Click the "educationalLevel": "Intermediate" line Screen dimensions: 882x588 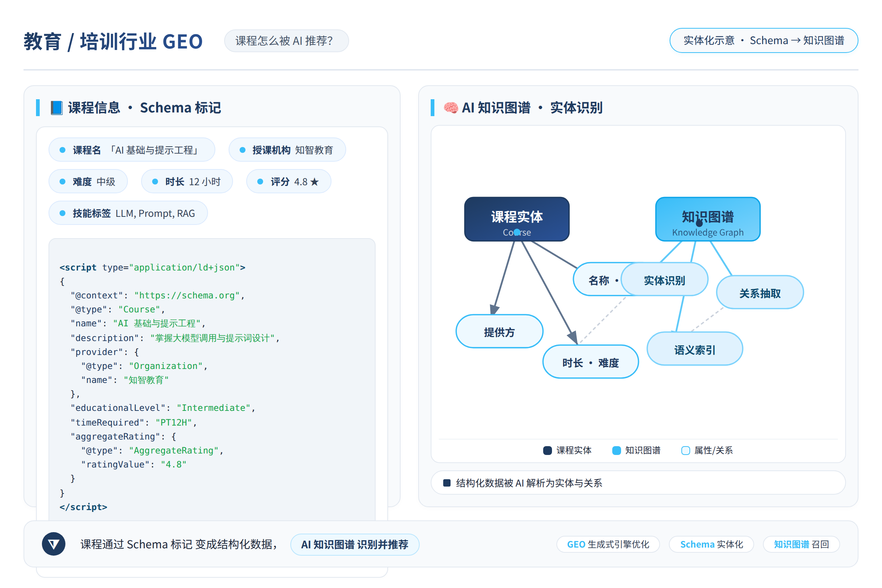[x=163, y=408]
